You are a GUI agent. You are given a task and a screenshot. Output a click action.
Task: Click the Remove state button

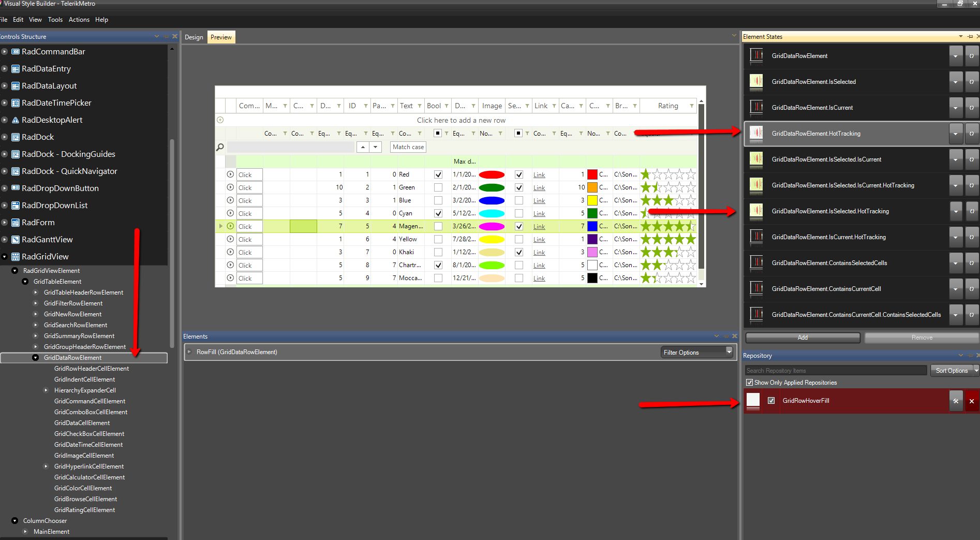(922, 338)
